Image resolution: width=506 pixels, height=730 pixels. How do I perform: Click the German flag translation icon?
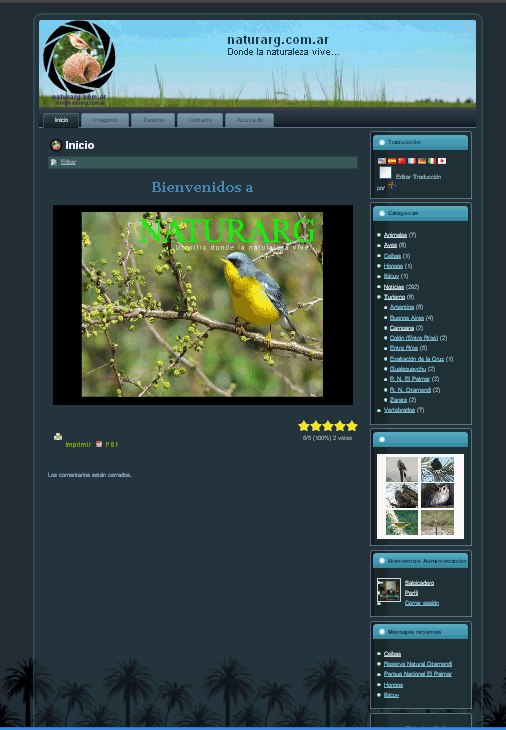pos(422,161)
